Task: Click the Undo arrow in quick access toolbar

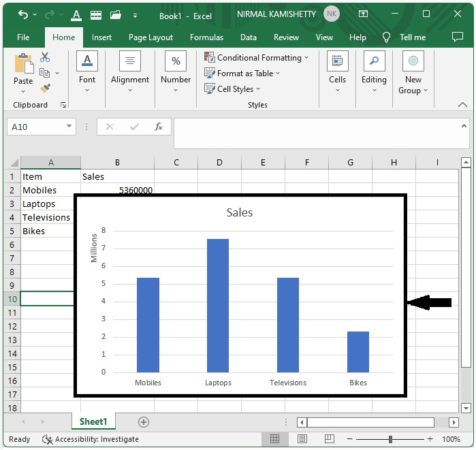Action: pyautogui.click(x=23, y=14)
